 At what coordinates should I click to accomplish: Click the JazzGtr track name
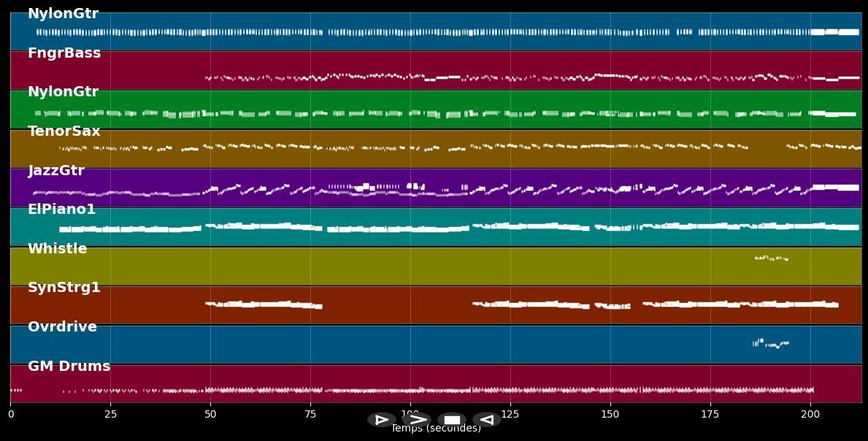(56, 171)
